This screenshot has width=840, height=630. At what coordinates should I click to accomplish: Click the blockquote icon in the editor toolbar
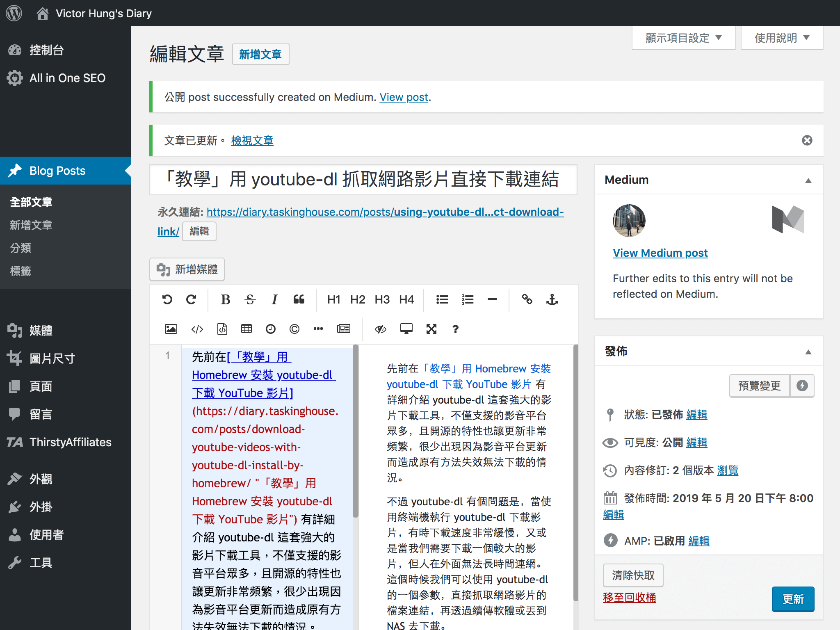[299, 300]
